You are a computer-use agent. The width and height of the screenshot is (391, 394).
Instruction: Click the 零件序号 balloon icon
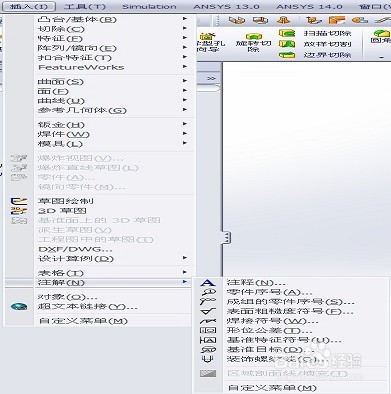(x=208, y=292)
